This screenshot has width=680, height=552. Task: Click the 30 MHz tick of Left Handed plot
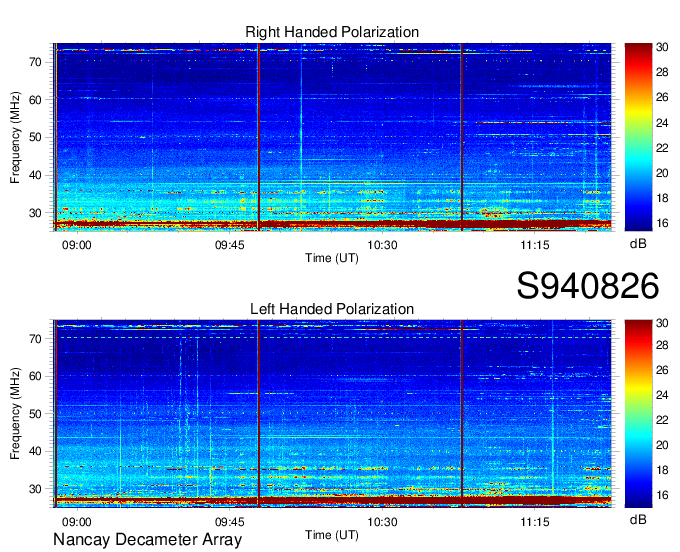(x=36, y=489)
